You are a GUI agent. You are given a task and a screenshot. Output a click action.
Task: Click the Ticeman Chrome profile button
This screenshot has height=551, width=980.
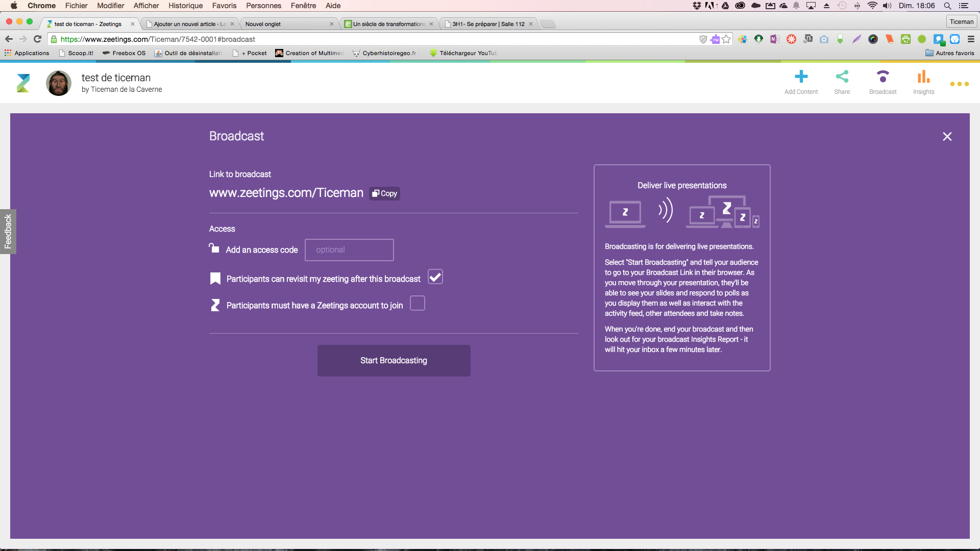(x=962, y=22)
